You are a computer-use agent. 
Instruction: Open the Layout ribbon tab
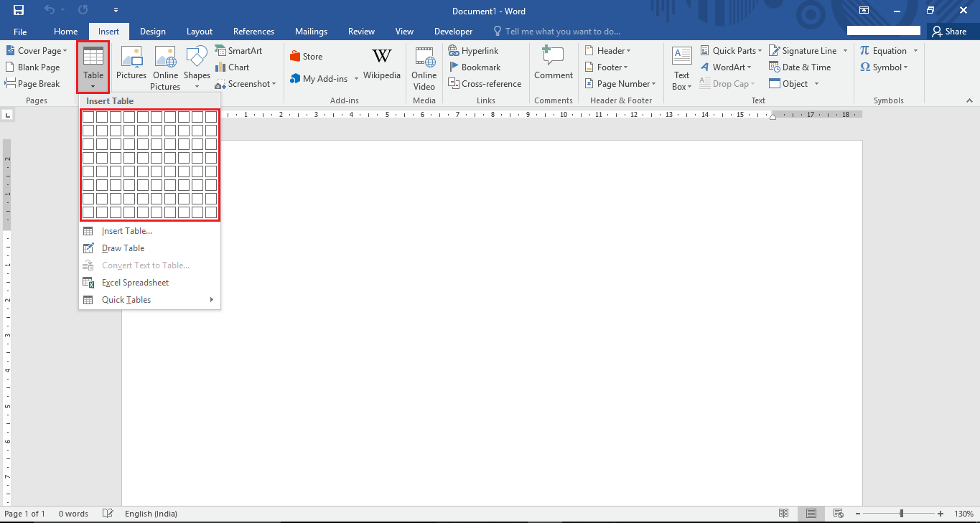pos(200,32)
